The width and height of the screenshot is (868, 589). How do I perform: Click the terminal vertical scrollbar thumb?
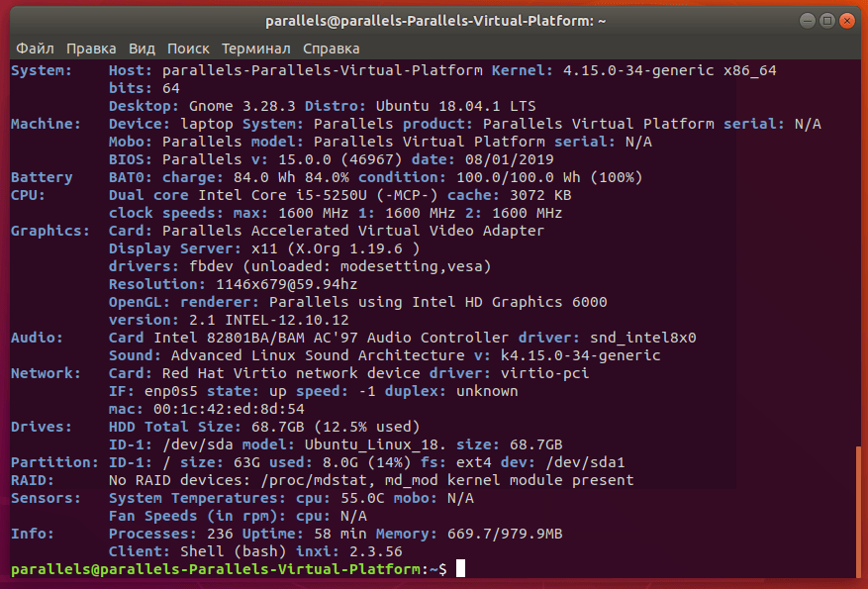point(858,512)
